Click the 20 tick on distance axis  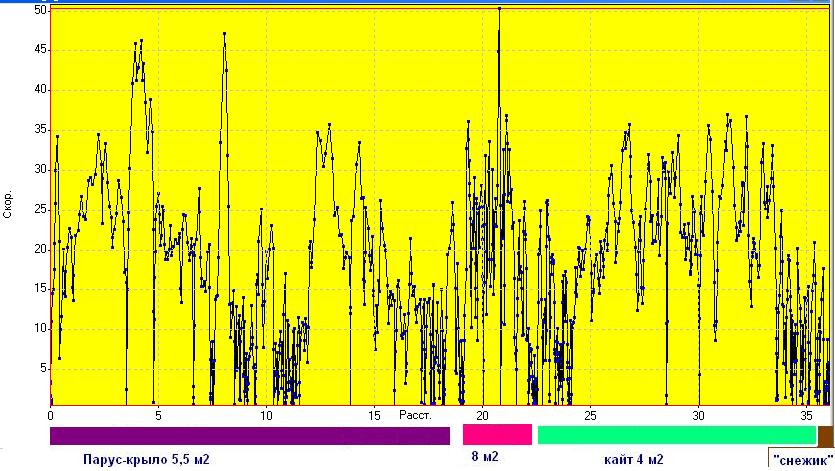(x=482, y=415)
